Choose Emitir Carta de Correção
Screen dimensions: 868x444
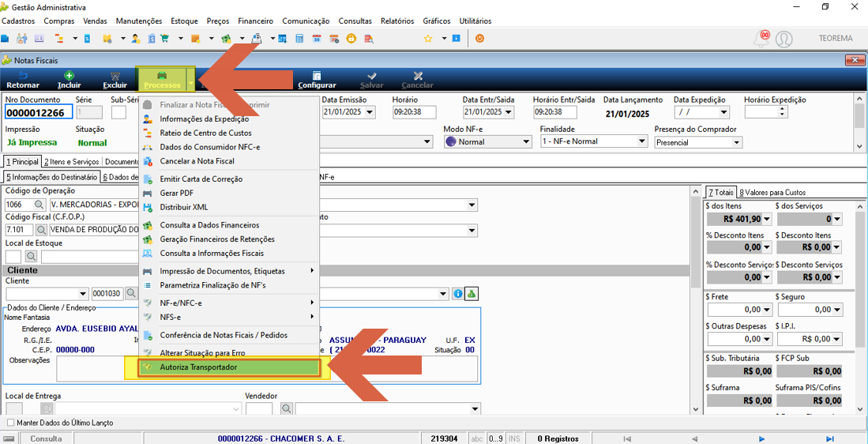pyautogui.click(x=229, y=179)
